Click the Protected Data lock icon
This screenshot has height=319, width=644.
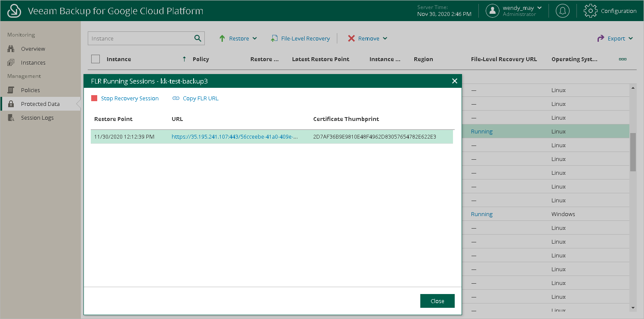point(11,104)
